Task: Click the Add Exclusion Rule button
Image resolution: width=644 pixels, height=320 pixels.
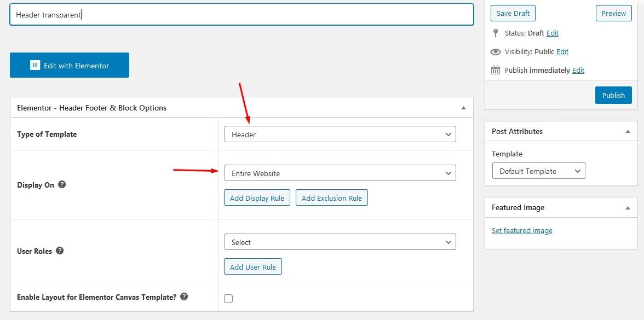Action: point(332,198)
